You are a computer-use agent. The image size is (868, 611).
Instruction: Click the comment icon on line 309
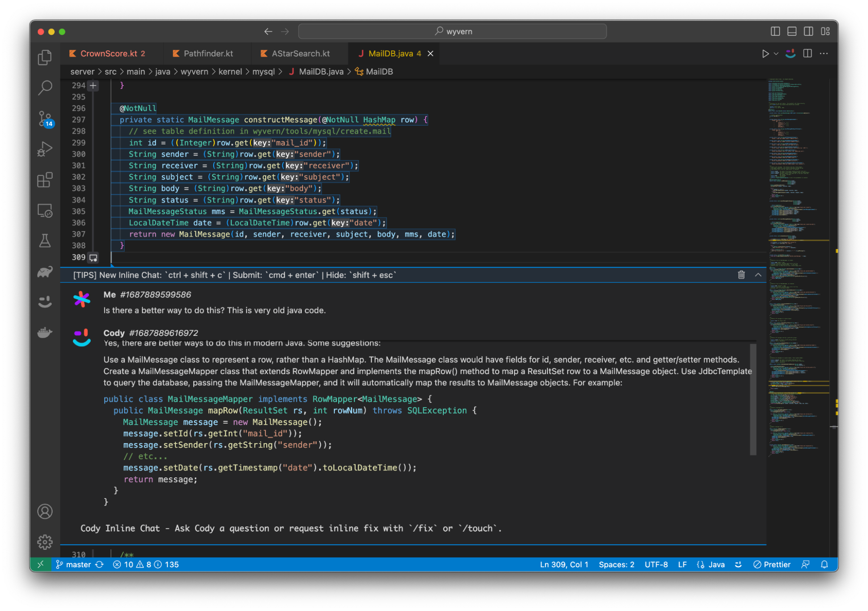tap(93, 258)
